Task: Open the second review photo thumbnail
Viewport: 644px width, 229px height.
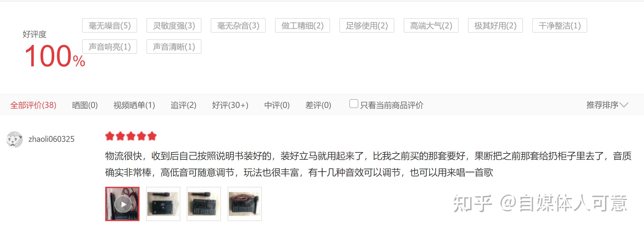Action: 163,204
